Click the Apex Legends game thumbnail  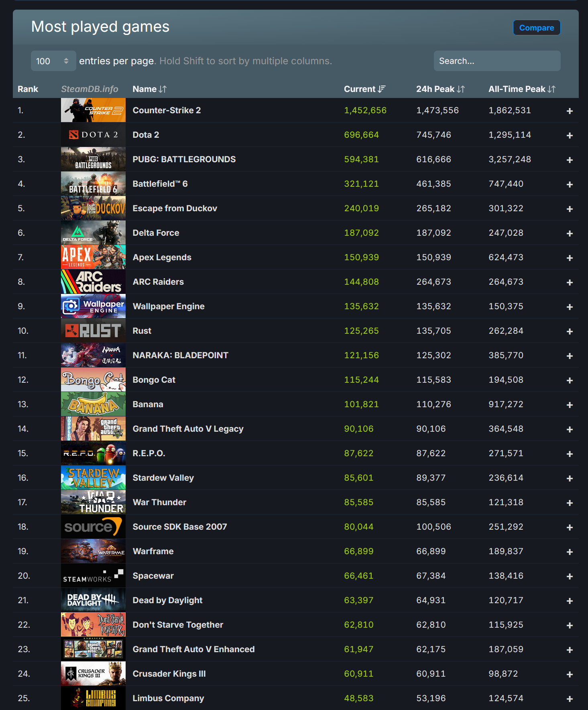[93, 257]
